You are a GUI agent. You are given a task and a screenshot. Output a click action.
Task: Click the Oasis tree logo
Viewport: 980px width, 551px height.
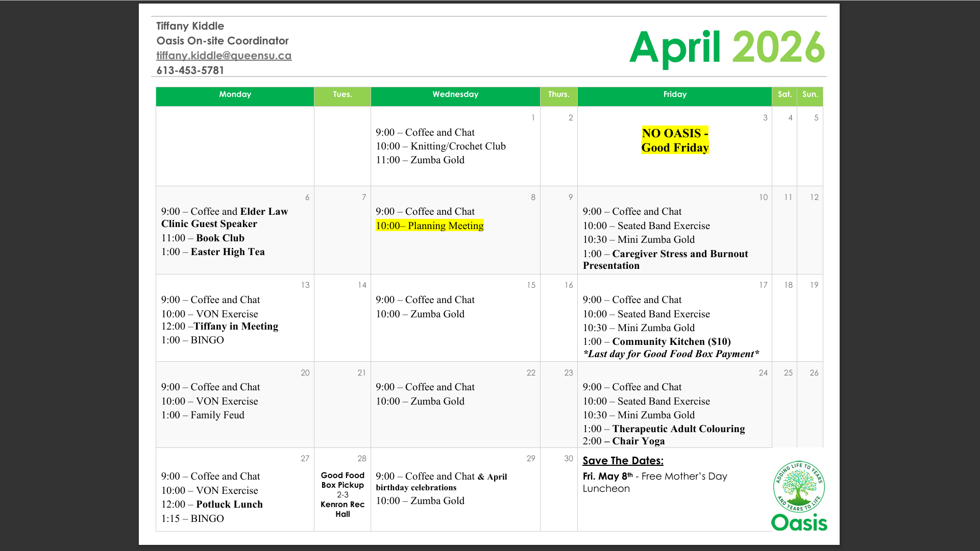(799, 487)
